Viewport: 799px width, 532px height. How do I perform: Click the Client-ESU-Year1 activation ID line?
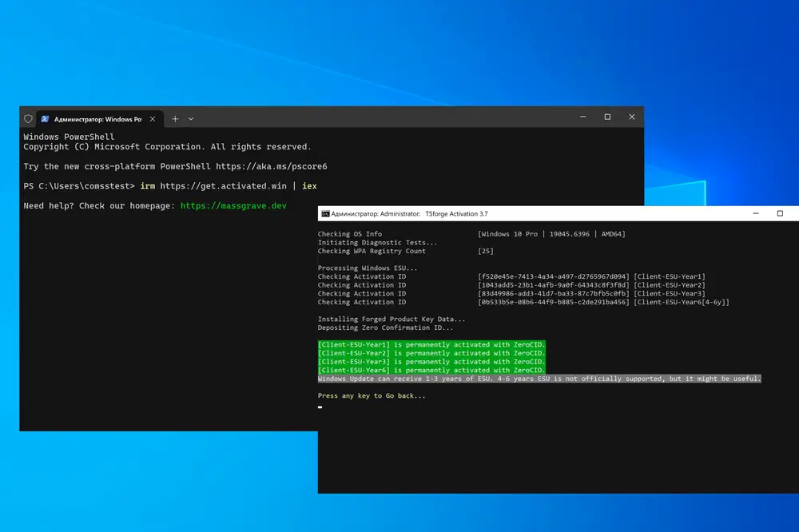(511, 276)
